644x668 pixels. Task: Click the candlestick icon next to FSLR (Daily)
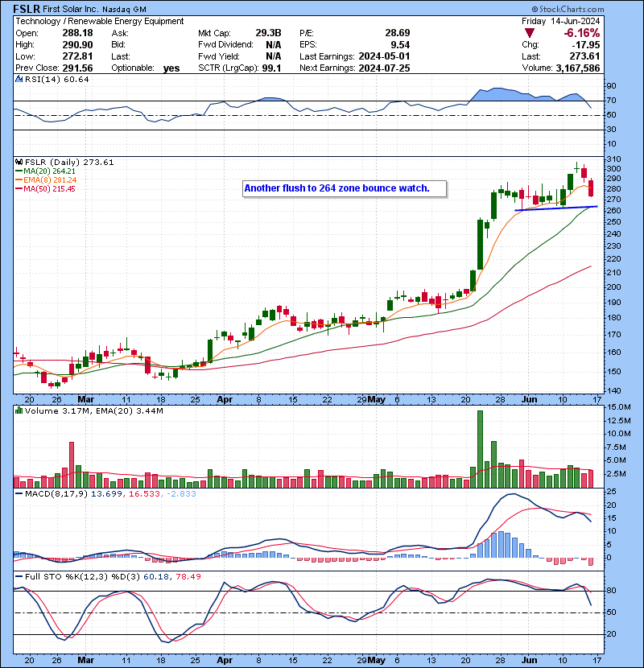click(x=19, y=163)
